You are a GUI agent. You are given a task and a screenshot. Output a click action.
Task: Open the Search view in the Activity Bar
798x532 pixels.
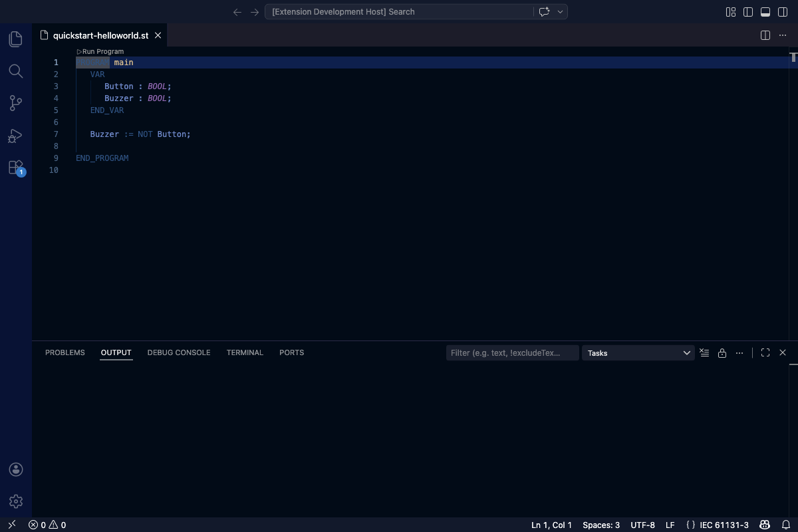tap(15, 70)
